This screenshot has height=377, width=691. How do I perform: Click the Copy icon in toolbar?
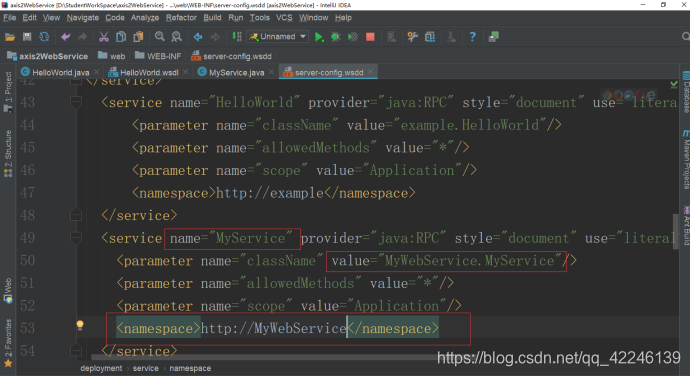pos(121,37)
